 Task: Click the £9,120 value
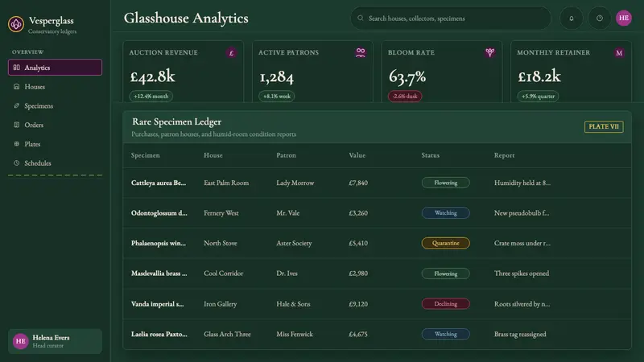coord(358,304)
